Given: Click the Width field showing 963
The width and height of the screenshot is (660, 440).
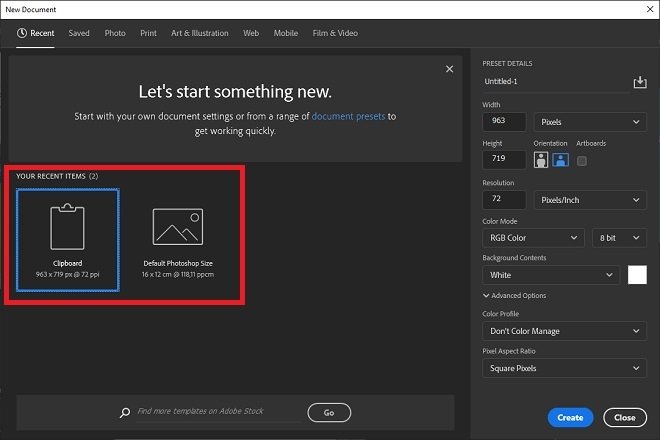Looking at the screenshot, I should click(504, 122).
